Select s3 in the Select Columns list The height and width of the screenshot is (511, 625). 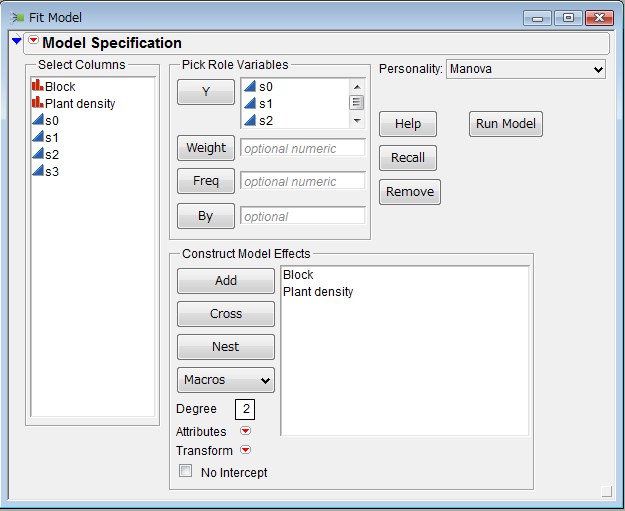click(52, 172)
